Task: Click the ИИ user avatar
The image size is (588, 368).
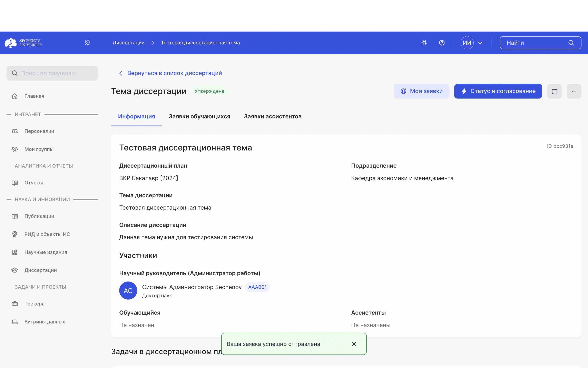Action: [467, 43]
